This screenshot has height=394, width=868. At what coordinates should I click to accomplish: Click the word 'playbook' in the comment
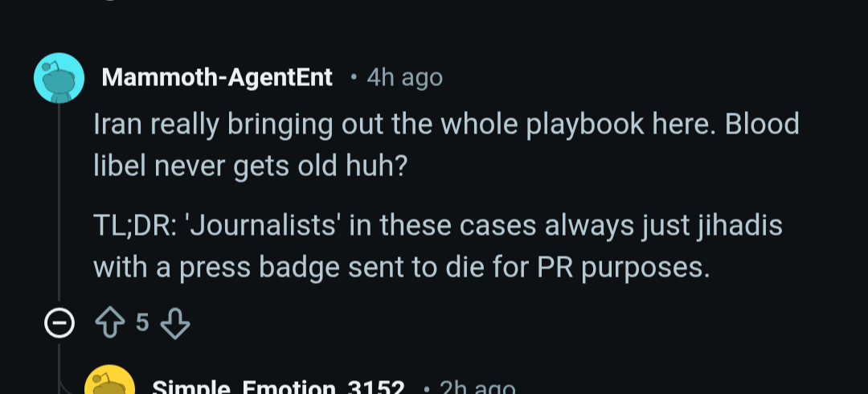(x=584, y=125)
